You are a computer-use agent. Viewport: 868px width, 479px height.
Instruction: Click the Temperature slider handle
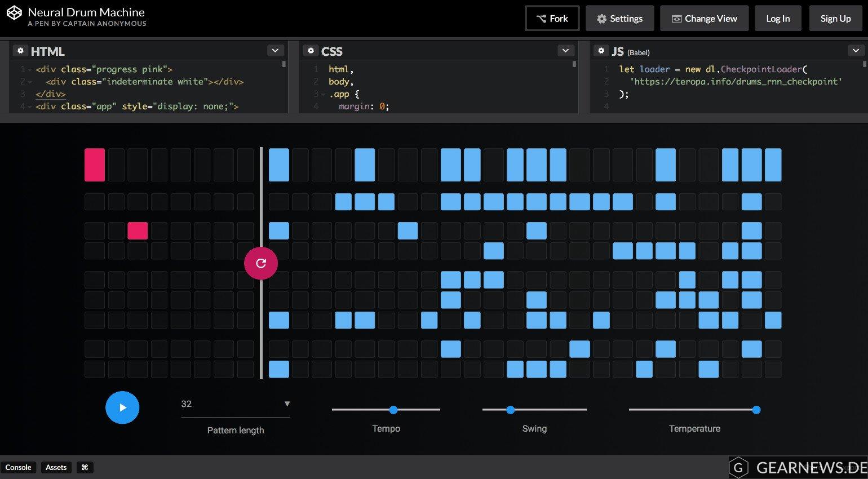756,410
